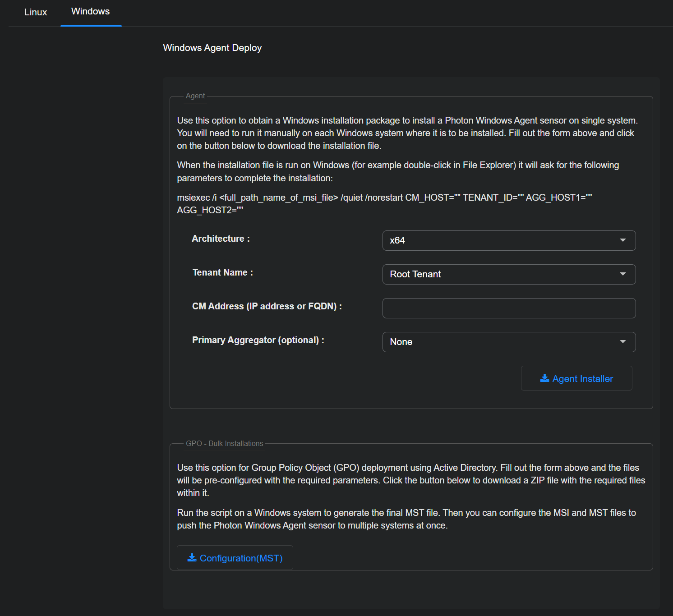Click the msiexec command line text
The image size is (673, 616).
click(x=383, y=198)
